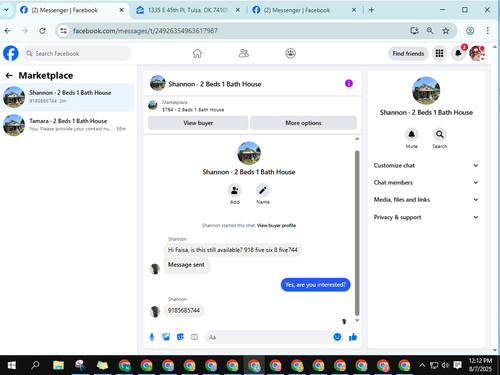The width and height of the screenshot is (500, 375).
Task: Open the Facebook menu grid icon
Action: [x=439, y=53]
